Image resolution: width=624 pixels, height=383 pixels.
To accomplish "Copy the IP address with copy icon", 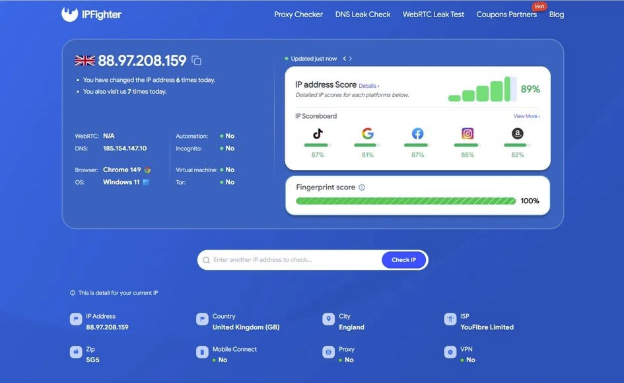I will click(x=196, y=61).
